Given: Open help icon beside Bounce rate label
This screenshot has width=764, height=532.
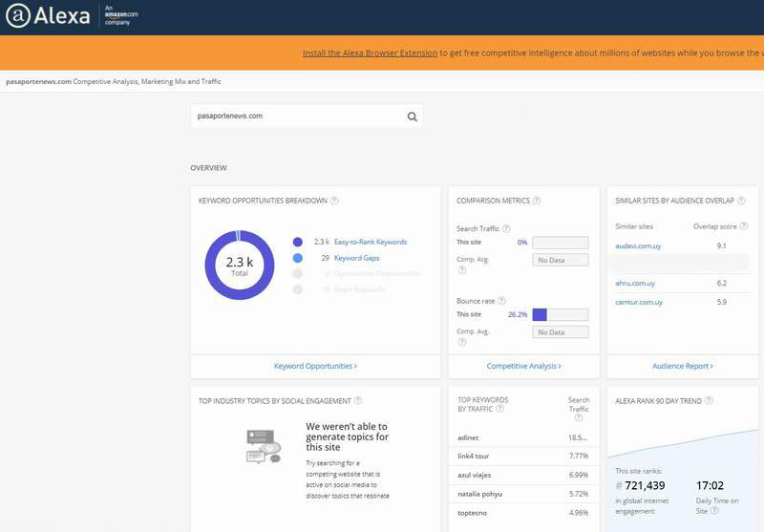Looking at the screenshot, I should click(502, 301).
